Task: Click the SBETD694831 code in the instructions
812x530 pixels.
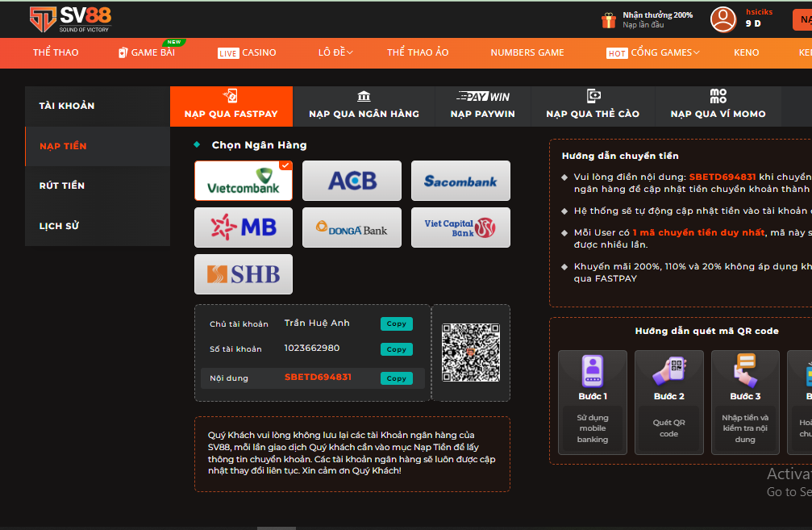Action: pyautogui.click(x=722, y=177)
